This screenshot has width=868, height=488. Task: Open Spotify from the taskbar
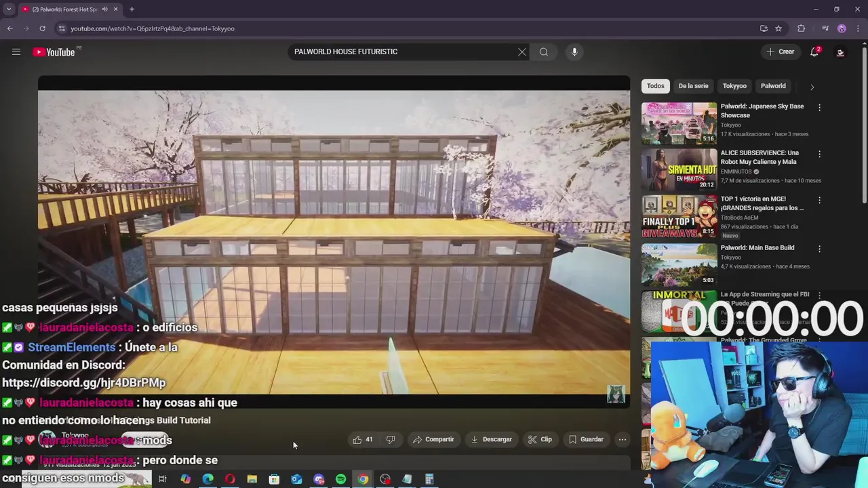pos(341,479)
